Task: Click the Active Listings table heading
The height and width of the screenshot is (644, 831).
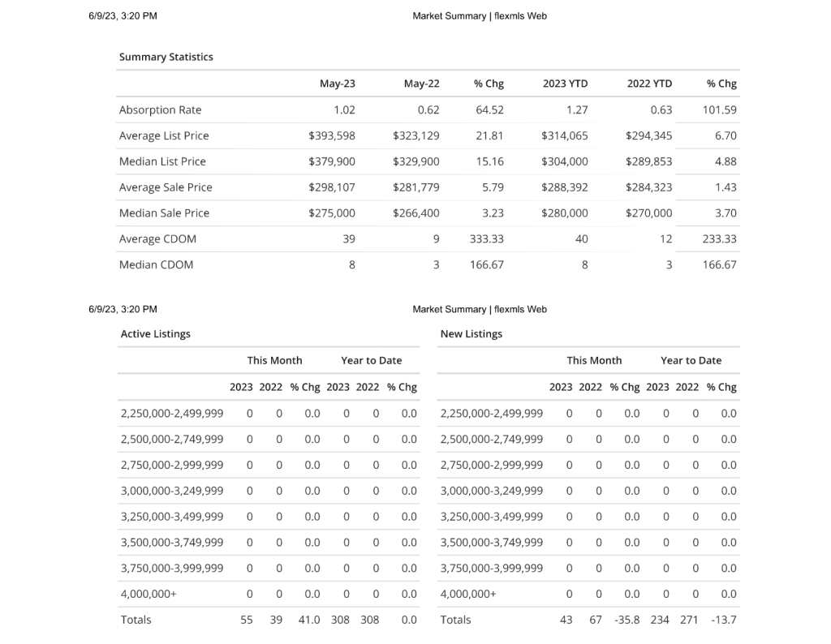Action: click(156, 334)
